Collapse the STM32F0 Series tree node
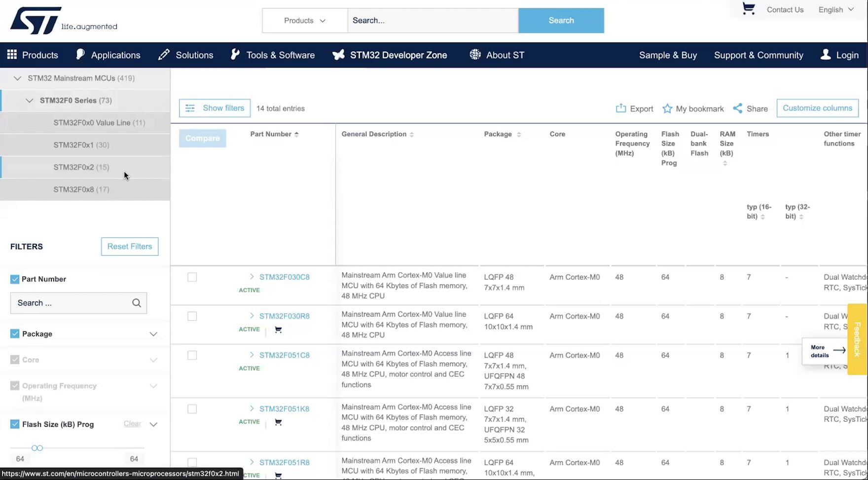The width and height of the screenshot is (868, 480). (30, 101)
